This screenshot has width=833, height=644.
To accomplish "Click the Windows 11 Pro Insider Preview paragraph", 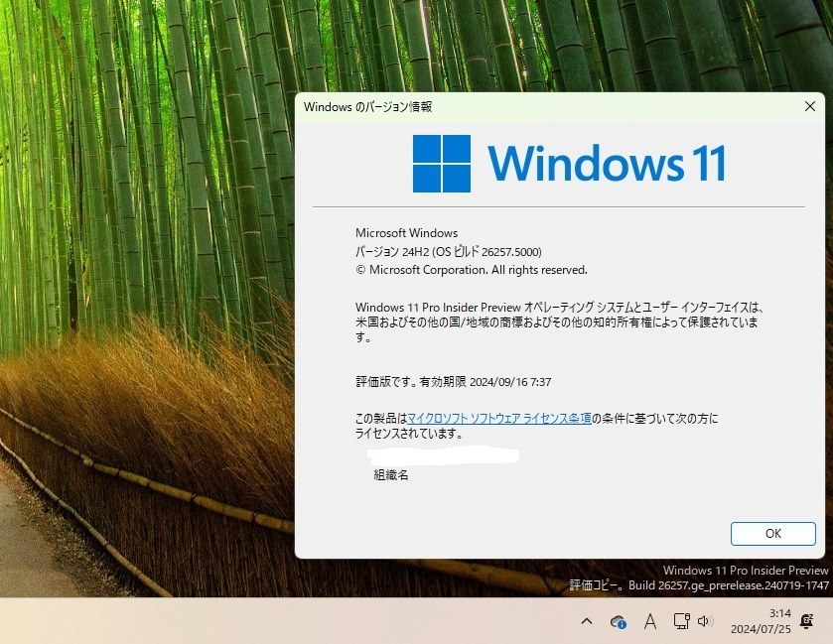I will (x=559, y=322).
